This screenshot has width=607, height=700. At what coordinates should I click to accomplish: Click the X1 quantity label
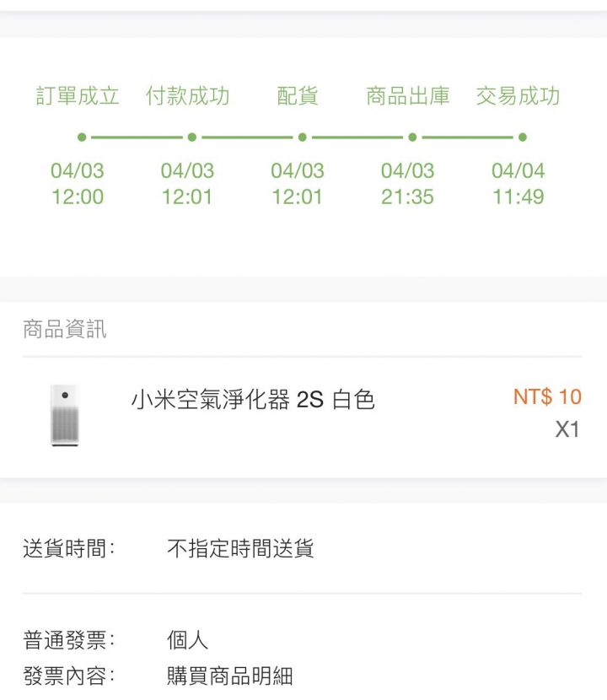[567, 429]
